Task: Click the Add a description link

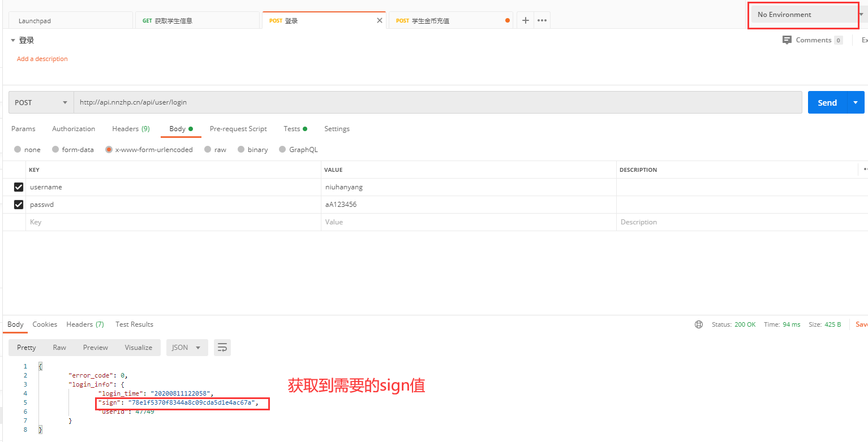Action: click(x=42, y=58)
